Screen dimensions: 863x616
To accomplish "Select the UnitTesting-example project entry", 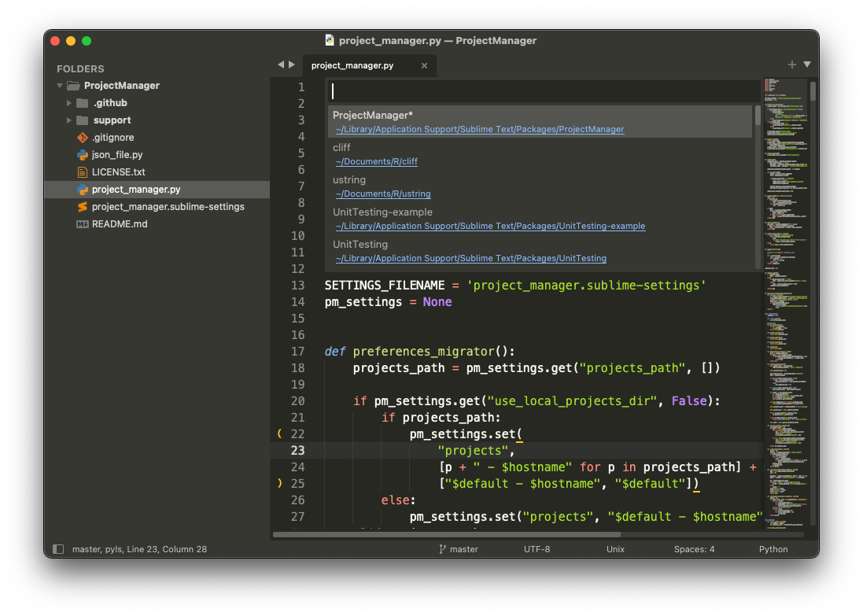I will click(x=540, y=219).
